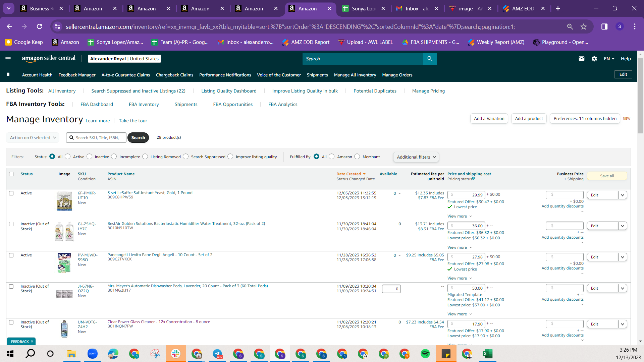This screenshot has width=644, height=362.
Task: Click the Windows Start button
Action: [10, 354]
